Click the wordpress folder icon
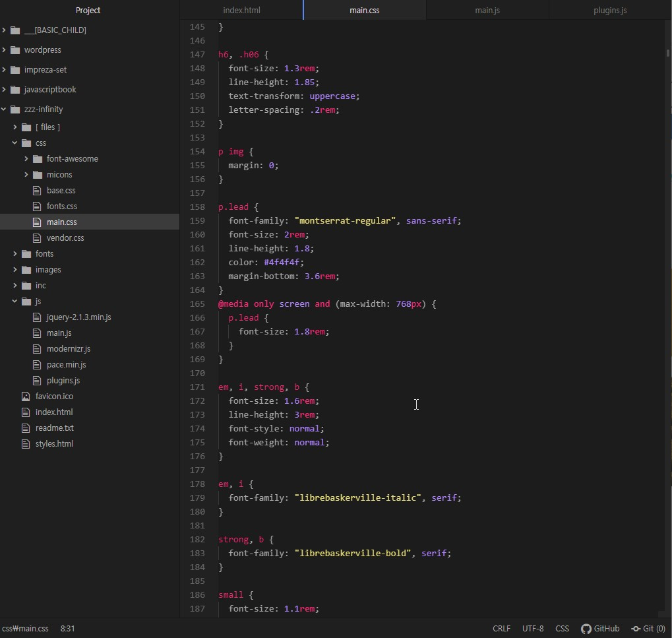Viewport: 672px width, 638px height. click(15, 49)
